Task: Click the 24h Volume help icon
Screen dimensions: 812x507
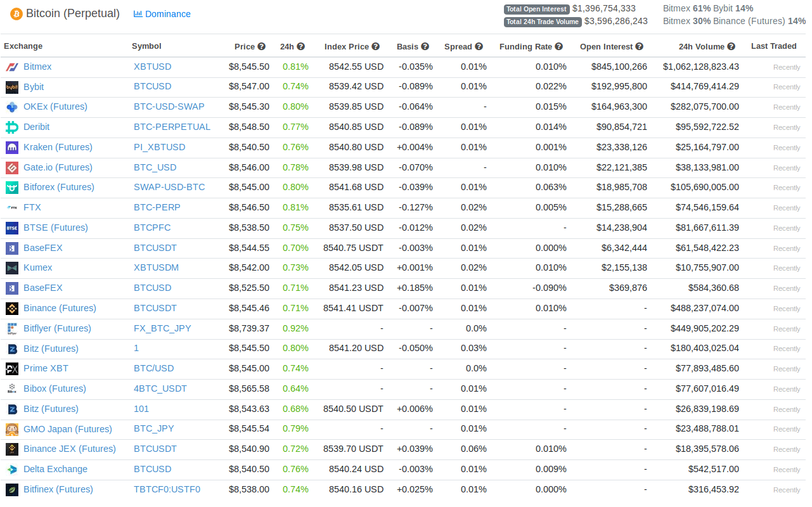Action: click(x=730, y=46)
